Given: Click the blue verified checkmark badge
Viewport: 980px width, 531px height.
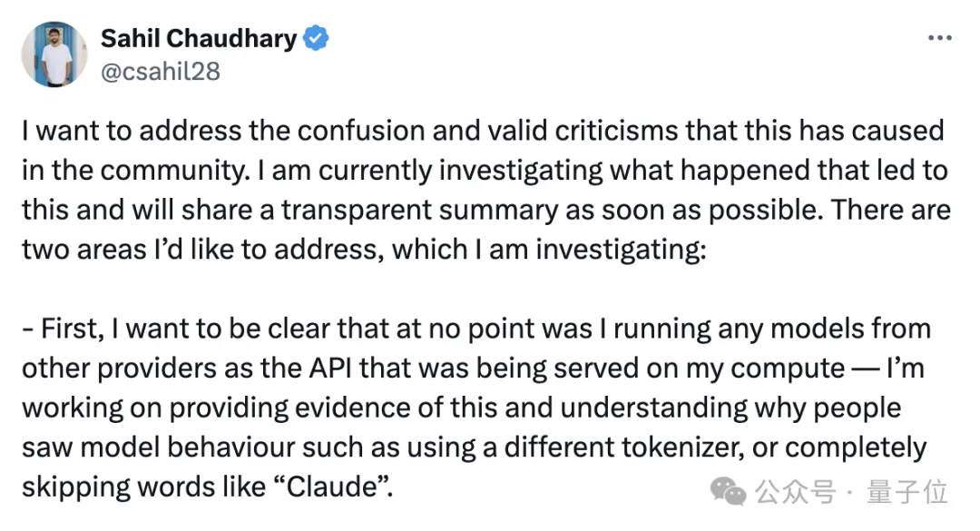Looking at the screenshot, I should (x=317, y=39).
